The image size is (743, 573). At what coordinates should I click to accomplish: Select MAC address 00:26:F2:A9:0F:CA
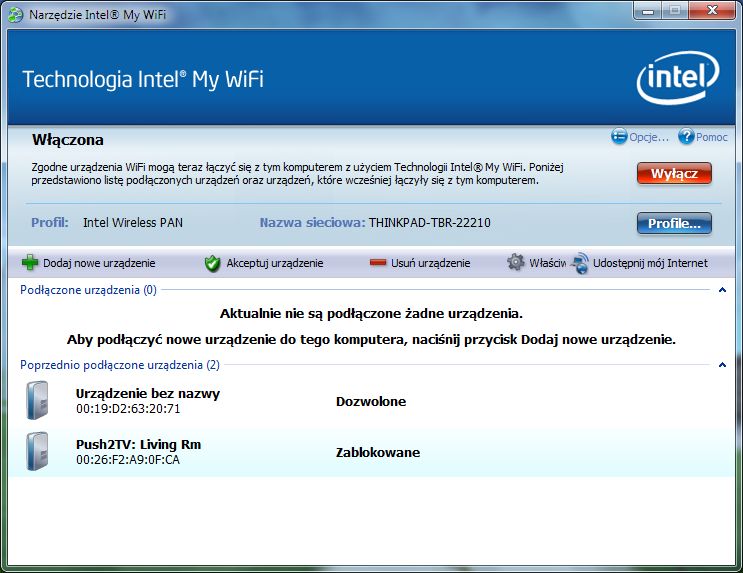[x=128, y=459]
